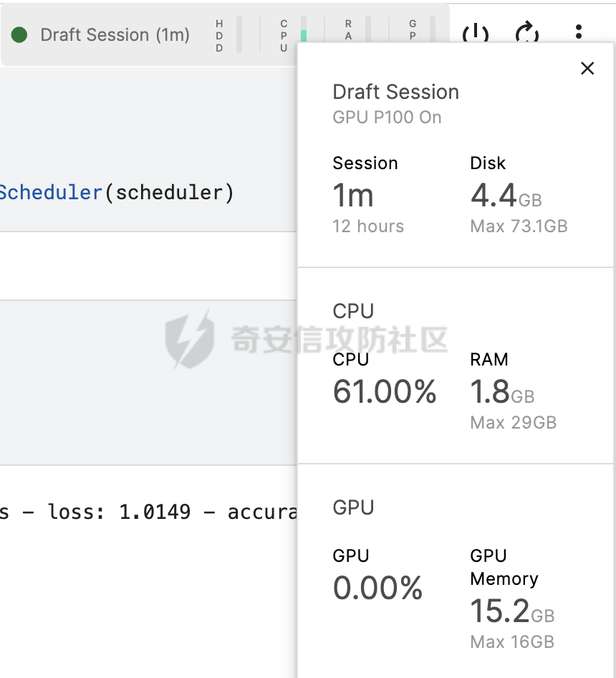Click the Disk 4.4GB value
Screen dimensions: 616x678
pyautogui.click(x=506, y=196)
